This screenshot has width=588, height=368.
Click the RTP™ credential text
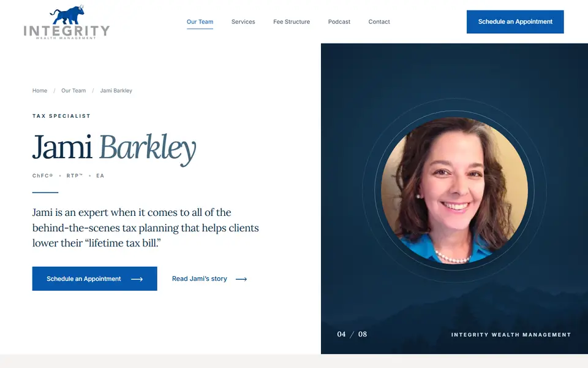[x=75, y=175]
